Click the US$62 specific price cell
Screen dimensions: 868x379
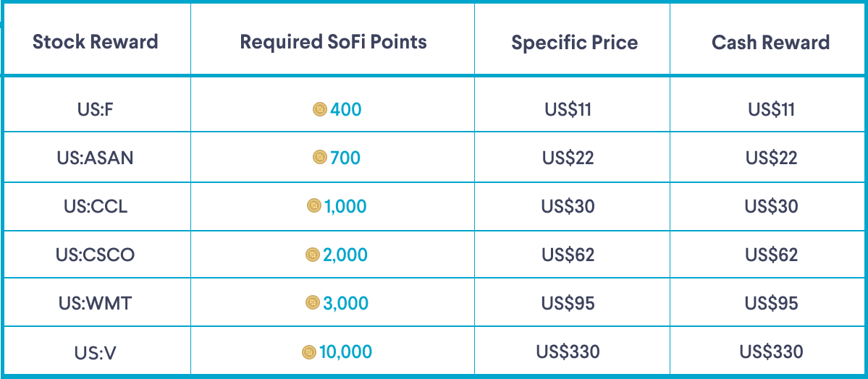(x=568, y=255)
